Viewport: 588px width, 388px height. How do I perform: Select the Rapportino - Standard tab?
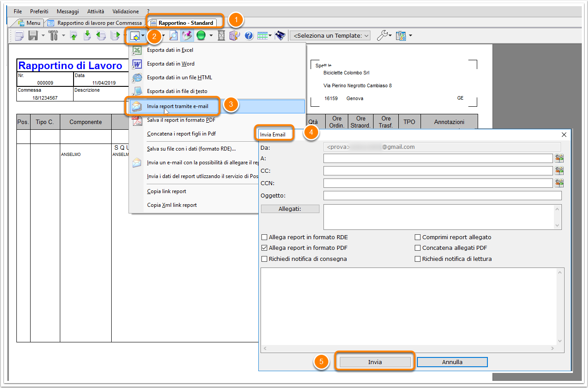point(182,23)
